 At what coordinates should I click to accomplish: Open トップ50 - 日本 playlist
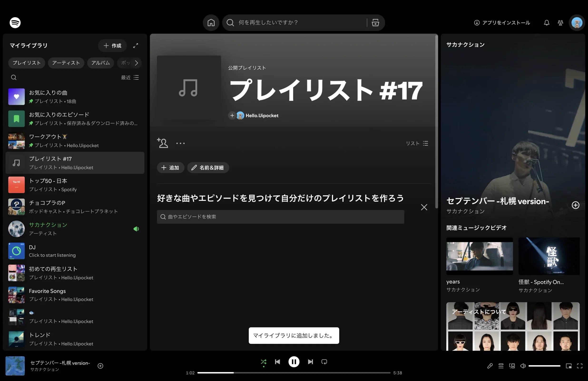pos(75,185)
